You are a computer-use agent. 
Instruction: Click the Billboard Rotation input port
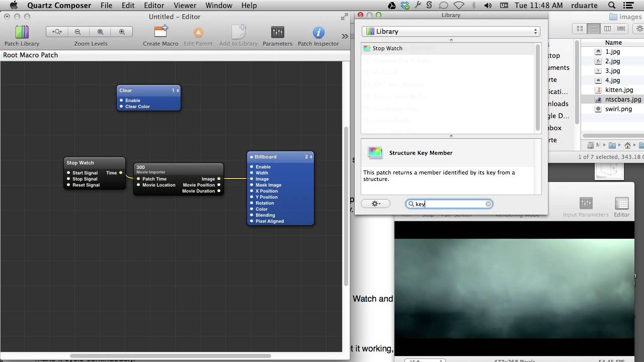(252, 203)
